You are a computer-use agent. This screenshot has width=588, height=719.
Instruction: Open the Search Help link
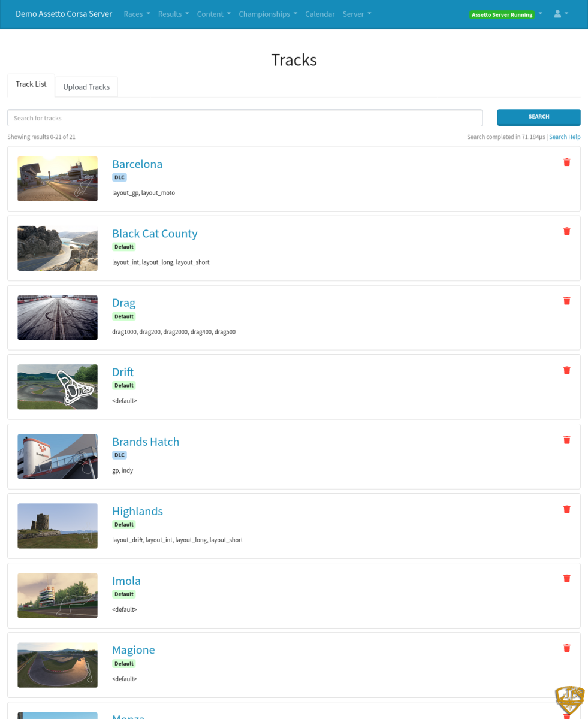565,137
